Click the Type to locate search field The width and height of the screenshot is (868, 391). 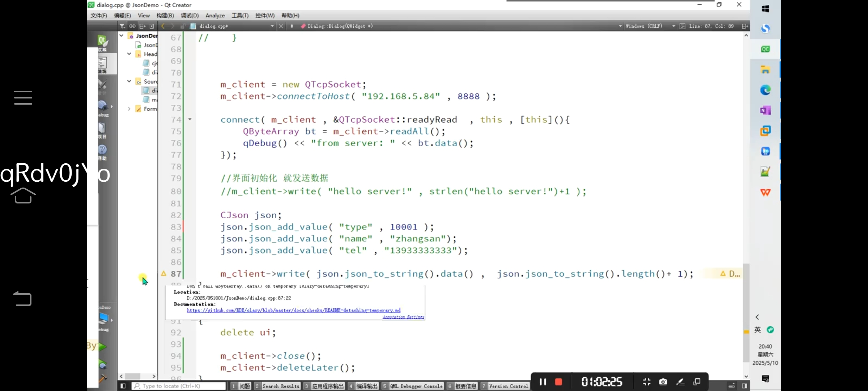tap(179, 386)
